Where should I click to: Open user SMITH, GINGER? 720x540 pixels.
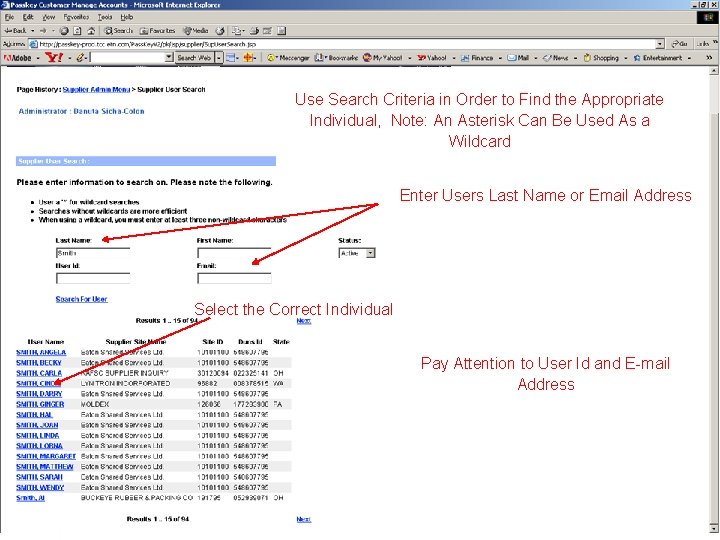[40, 404]
